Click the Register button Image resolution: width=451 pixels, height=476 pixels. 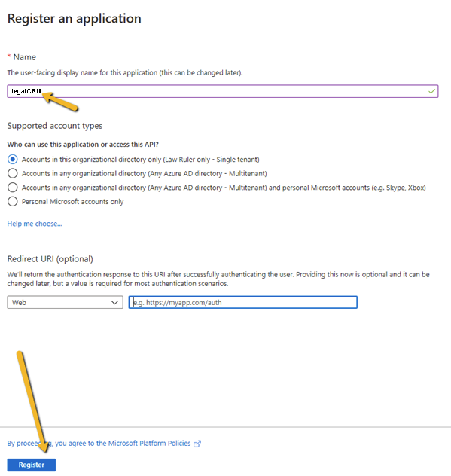tap(32, 465)
